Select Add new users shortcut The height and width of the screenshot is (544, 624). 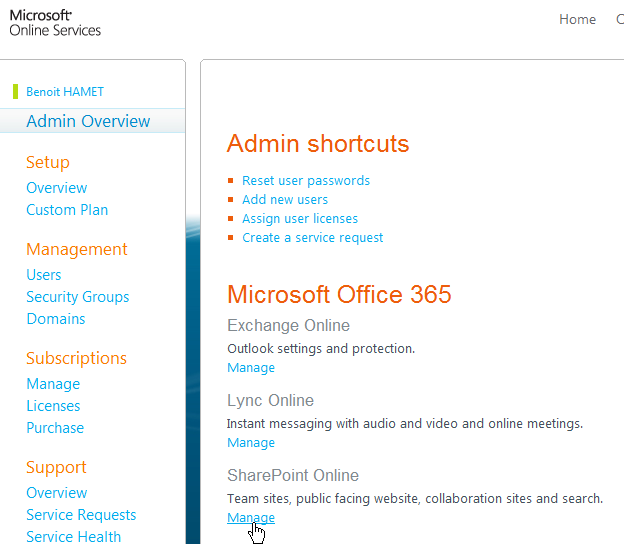tap(285, 200)
